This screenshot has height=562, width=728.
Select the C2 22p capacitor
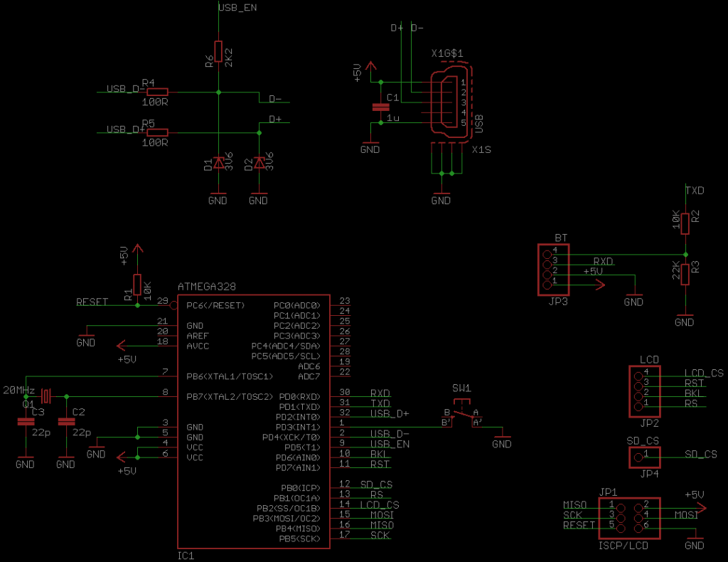click(65, 421)
